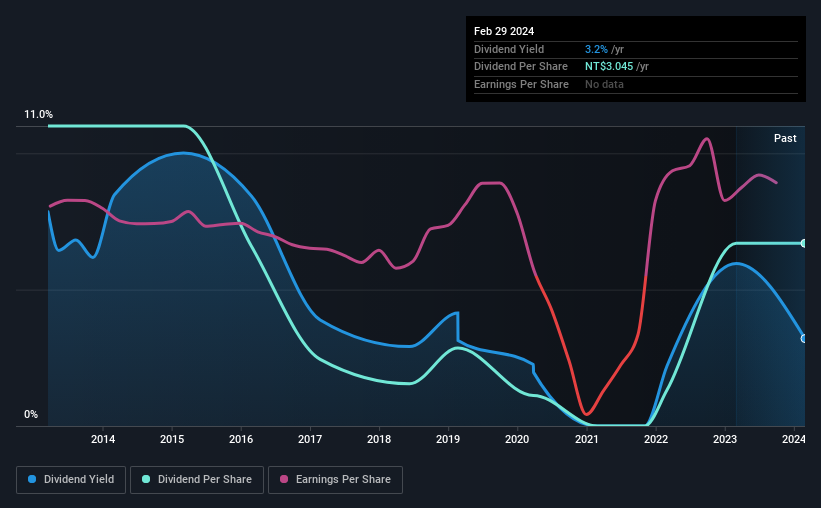Click the 0% y-axis label
Image resolution: width=821 pixels, height=508 pixels.
[x=31, y=415]
